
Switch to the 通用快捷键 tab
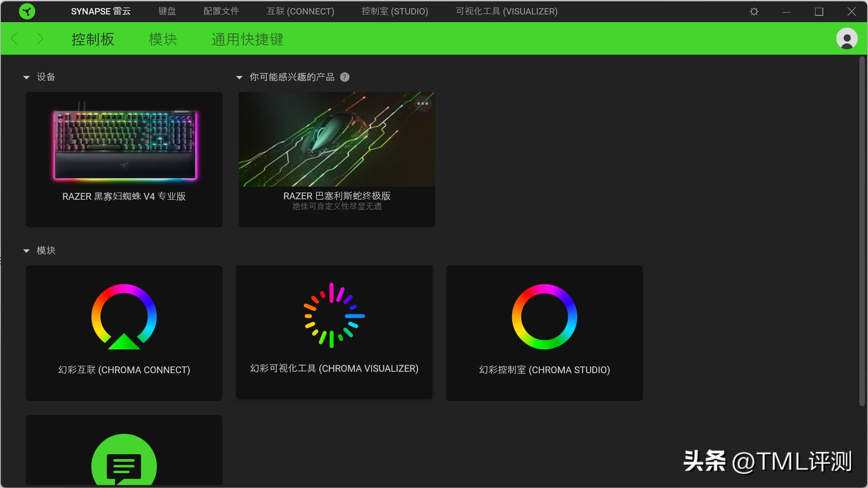point(247,39)
